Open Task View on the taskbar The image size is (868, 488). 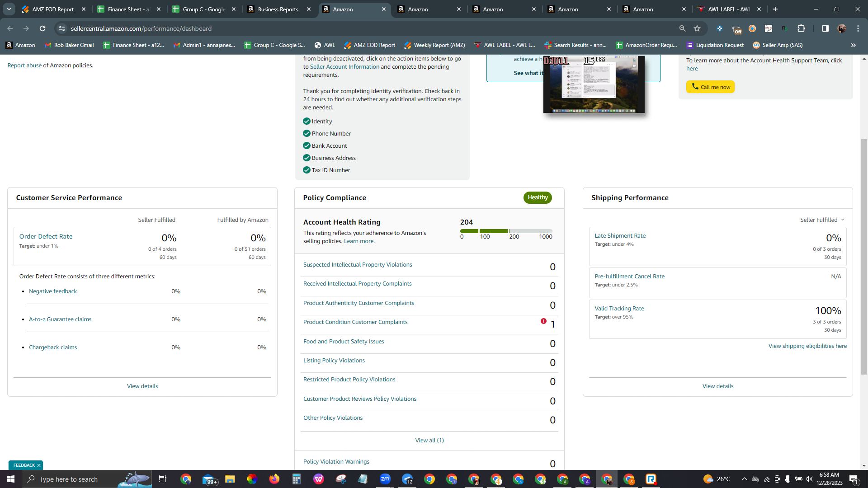[x=163, y=479]
